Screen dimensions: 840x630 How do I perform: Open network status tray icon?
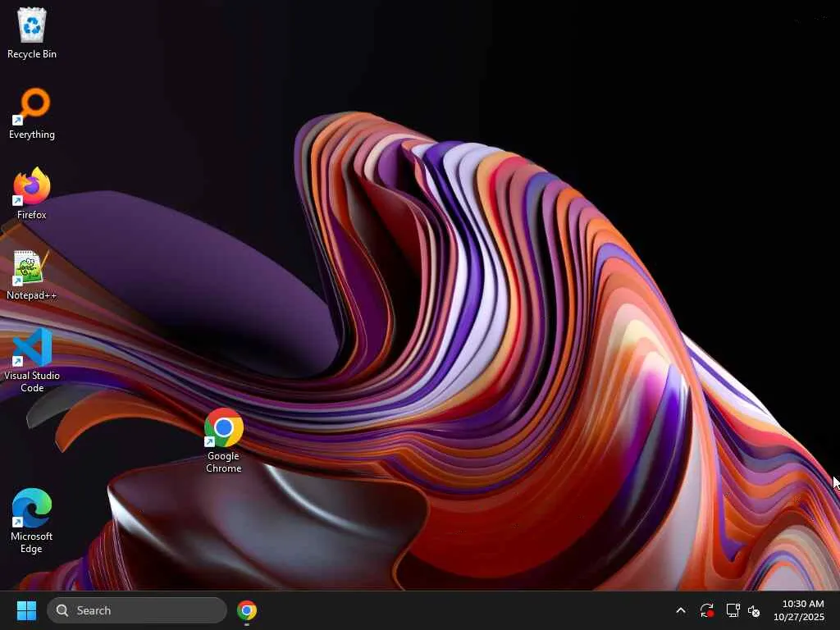(733, 610)
